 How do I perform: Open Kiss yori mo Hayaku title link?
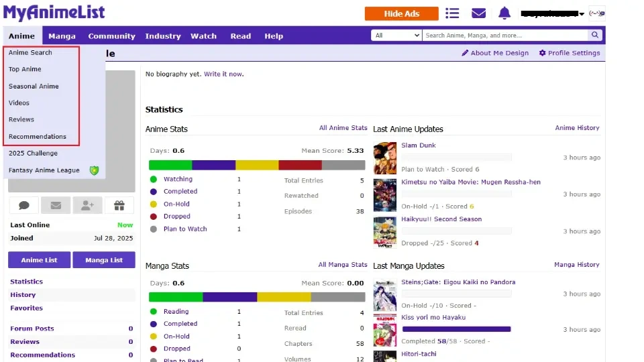(433, 317)
